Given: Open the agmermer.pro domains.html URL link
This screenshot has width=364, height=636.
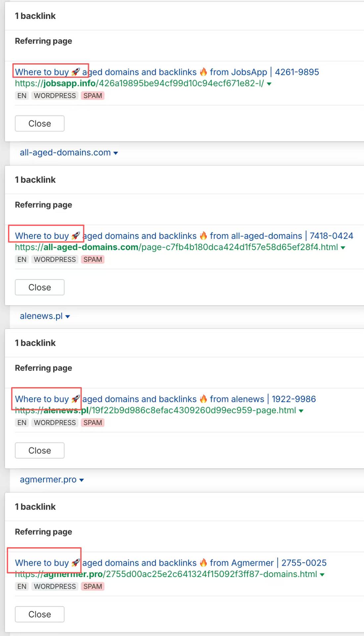Looking at the screenshot, I should (166, 574).
